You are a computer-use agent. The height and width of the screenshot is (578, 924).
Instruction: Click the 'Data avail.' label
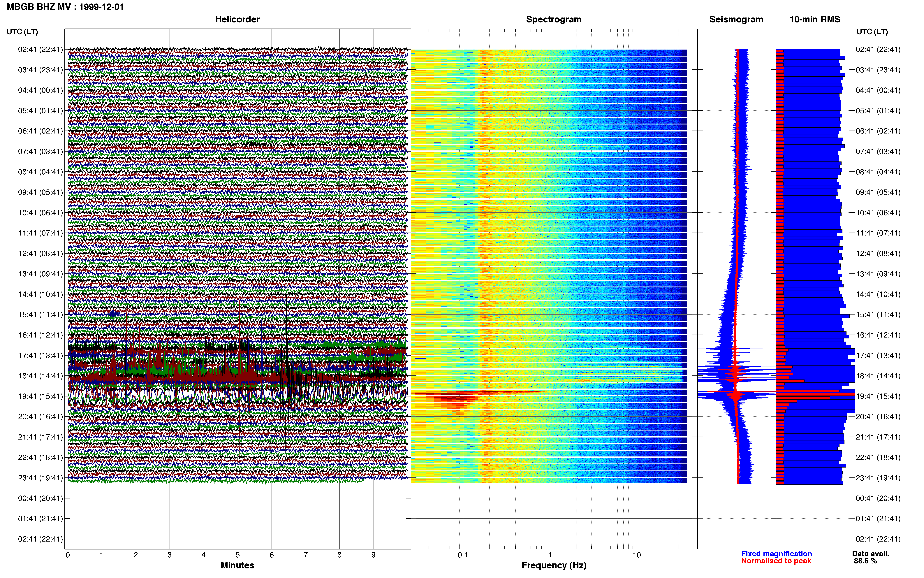pos(870,554)
